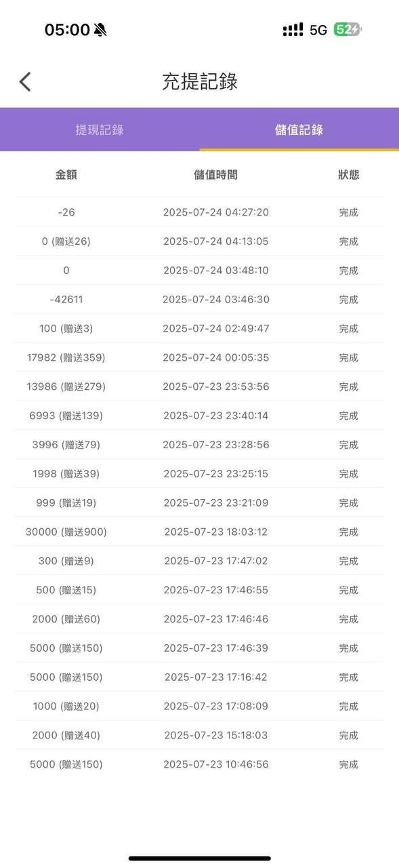This screenshot has width=399, height=868.
Task: Open the -42611 transaction record
Action: [200, 299]
